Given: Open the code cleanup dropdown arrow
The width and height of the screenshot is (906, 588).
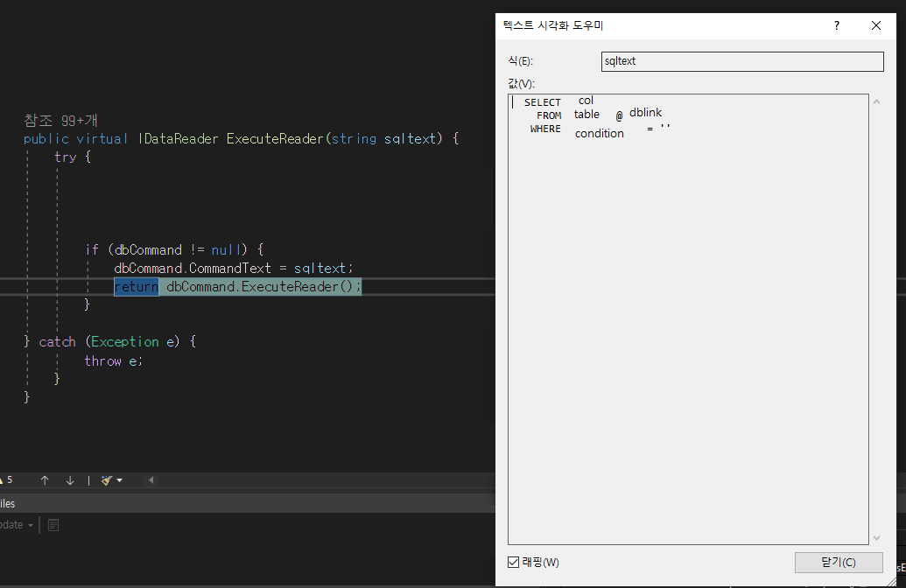Looking at the screenshot, I should click(120, 480).
